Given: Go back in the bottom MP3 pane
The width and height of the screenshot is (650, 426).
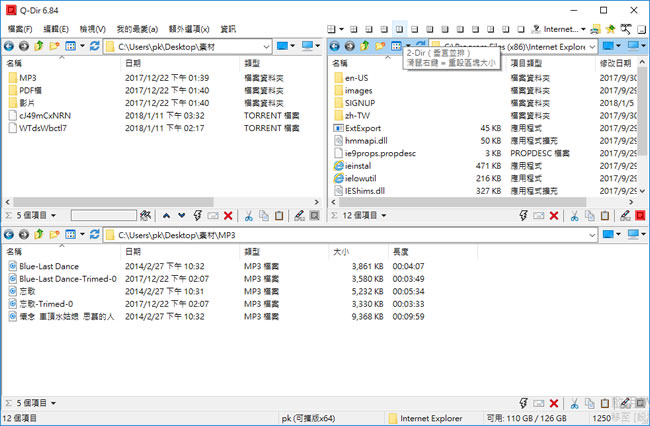Looking at the screenshot, I should click(9, 235).
